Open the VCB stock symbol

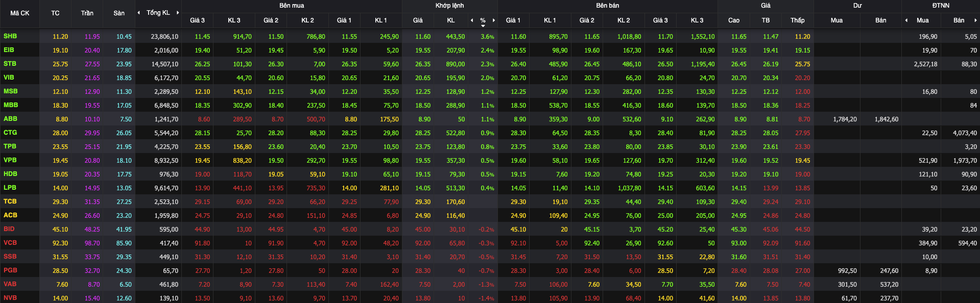coord(10,243)
